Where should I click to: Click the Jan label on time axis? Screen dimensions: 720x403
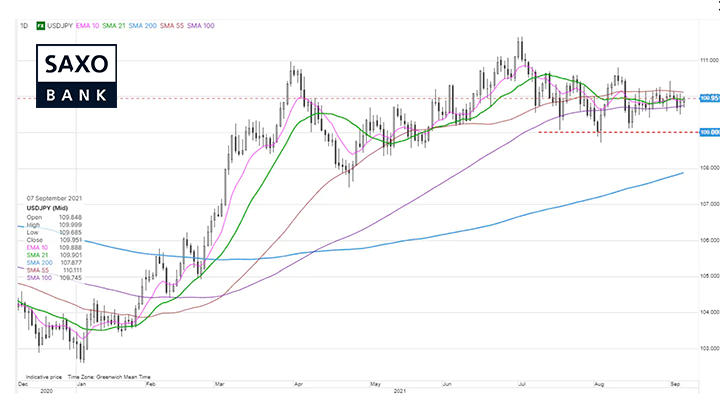[x=82, y=384]
